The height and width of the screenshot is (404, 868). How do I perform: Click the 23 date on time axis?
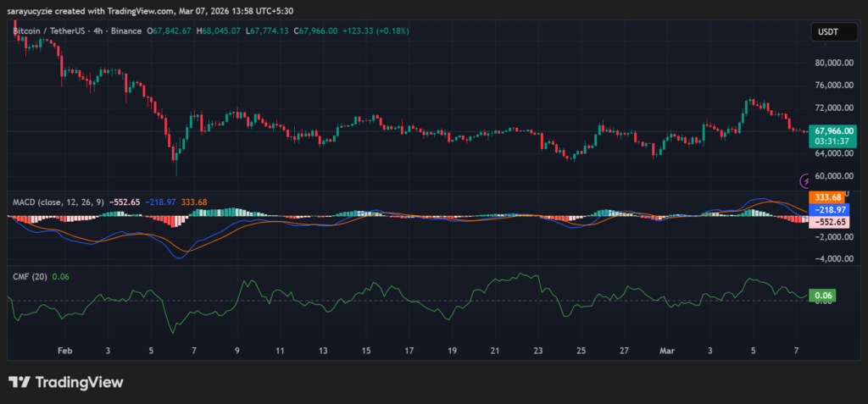click(x=537, y=350)
